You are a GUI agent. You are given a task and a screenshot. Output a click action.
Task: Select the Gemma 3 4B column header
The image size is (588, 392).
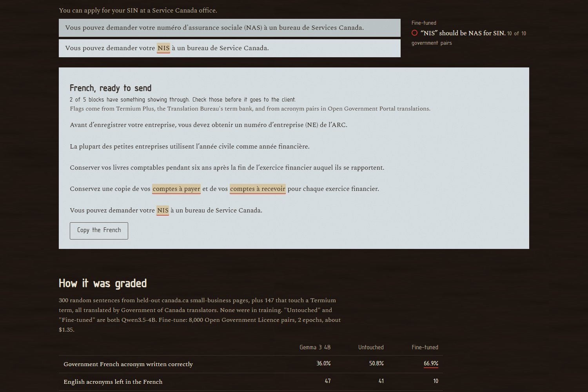pyautogui.click(x=315, y=347)
